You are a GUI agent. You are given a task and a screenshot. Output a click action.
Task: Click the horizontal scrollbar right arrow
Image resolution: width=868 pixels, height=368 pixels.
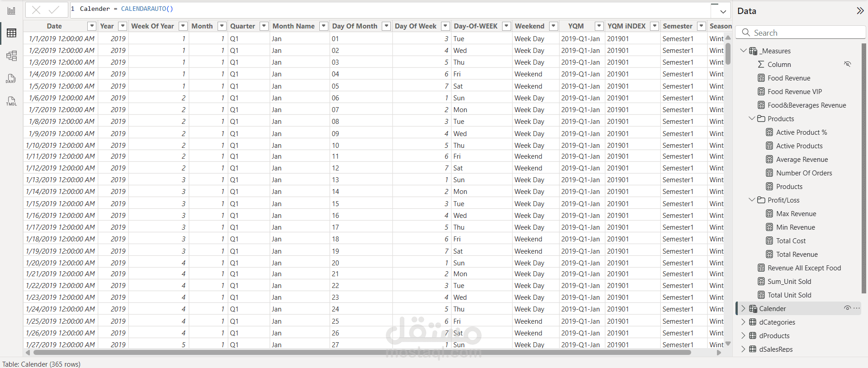[x=719, y=353]
